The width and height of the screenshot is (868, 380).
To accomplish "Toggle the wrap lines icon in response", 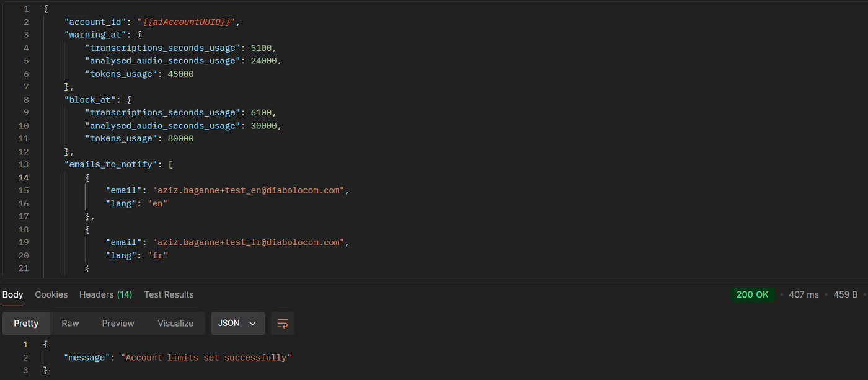I will 283,324.
